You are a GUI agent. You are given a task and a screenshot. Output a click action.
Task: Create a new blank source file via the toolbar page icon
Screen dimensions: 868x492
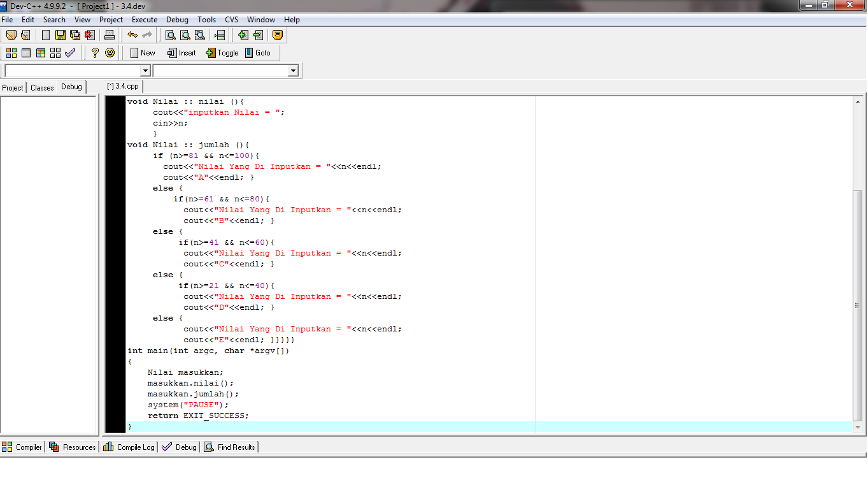(x=46, y=35)
